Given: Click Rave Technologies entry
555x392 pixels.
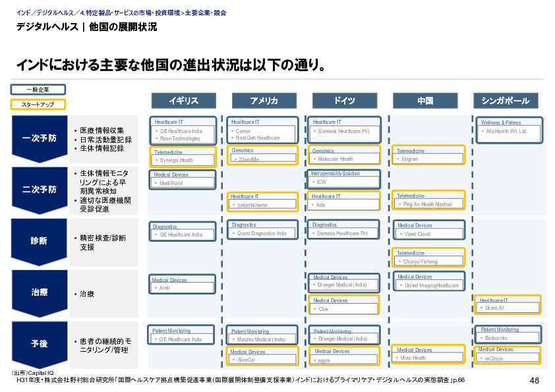Looking at the screenshot, I should 180,139.
